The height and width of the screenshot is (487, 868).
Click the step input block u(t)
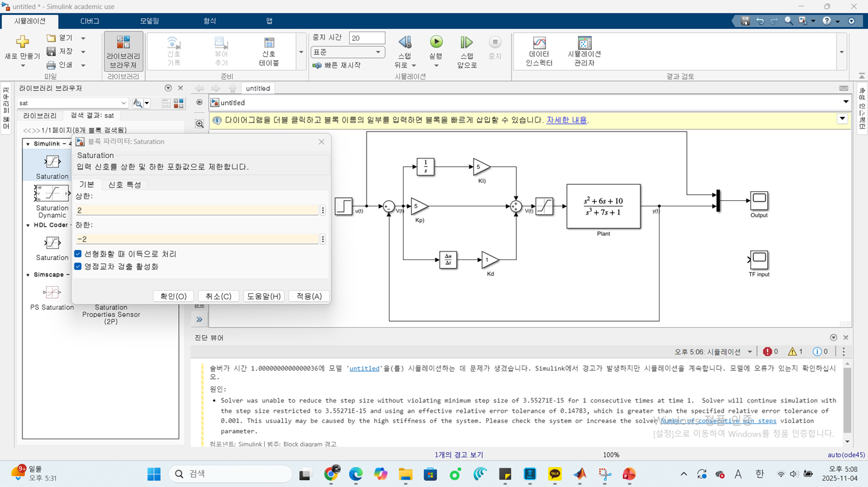344,206
